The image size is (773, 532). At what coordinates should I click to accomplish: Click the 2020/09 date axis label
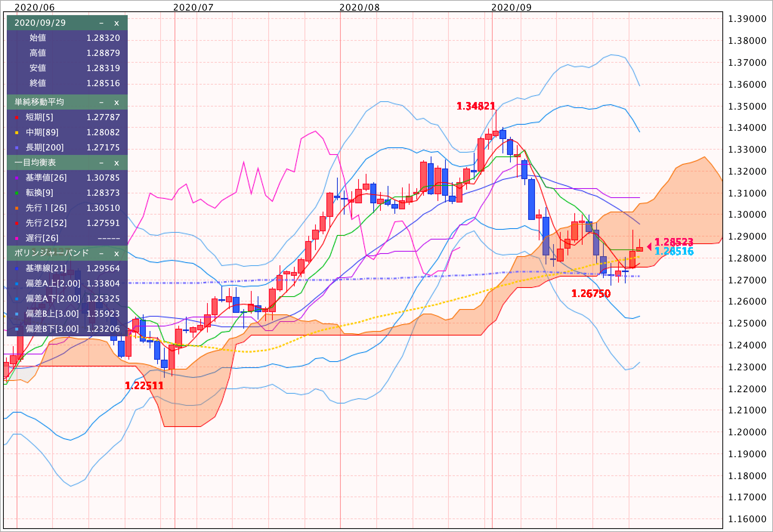[511, 7]
